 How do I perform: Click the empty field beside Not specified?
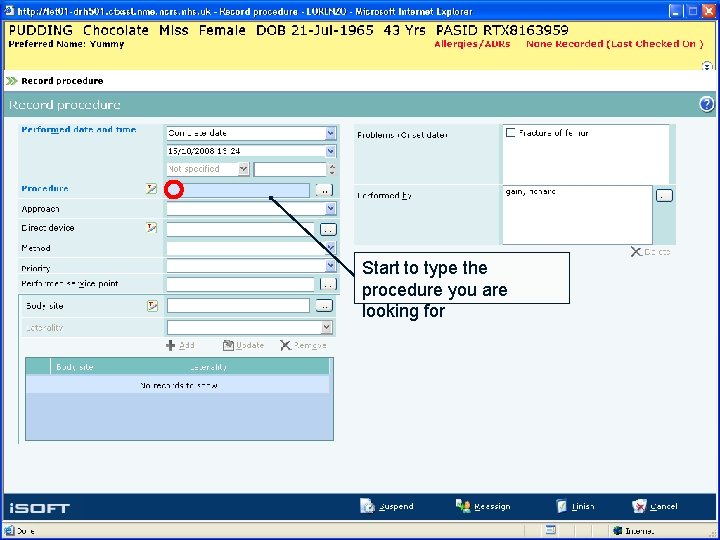(x=290, y=169)
